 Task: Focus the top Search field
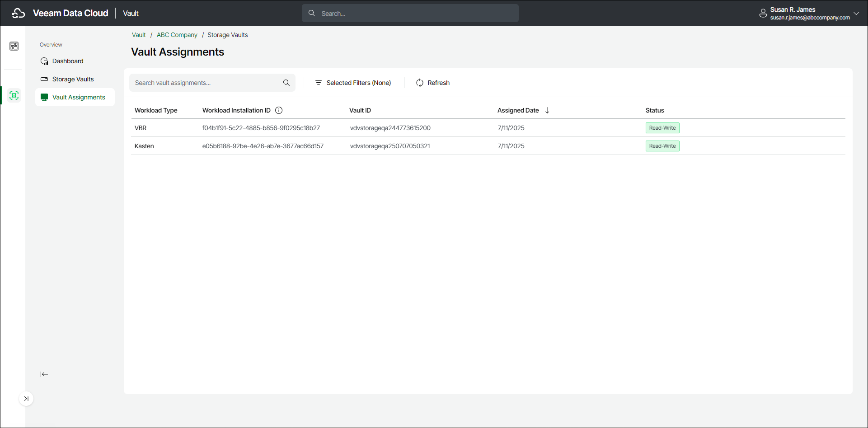410,13
